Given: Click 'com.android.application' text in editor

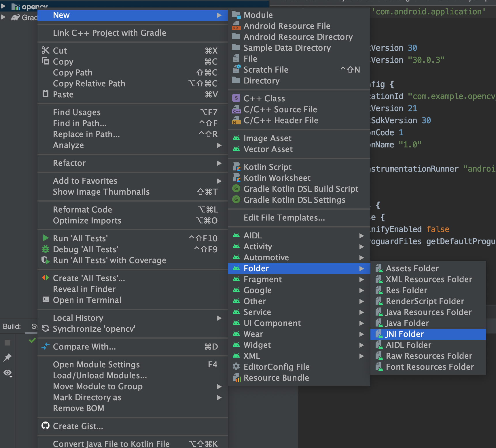Looking at the screenshot, I should pyautogui.click(x=429, y=12).
